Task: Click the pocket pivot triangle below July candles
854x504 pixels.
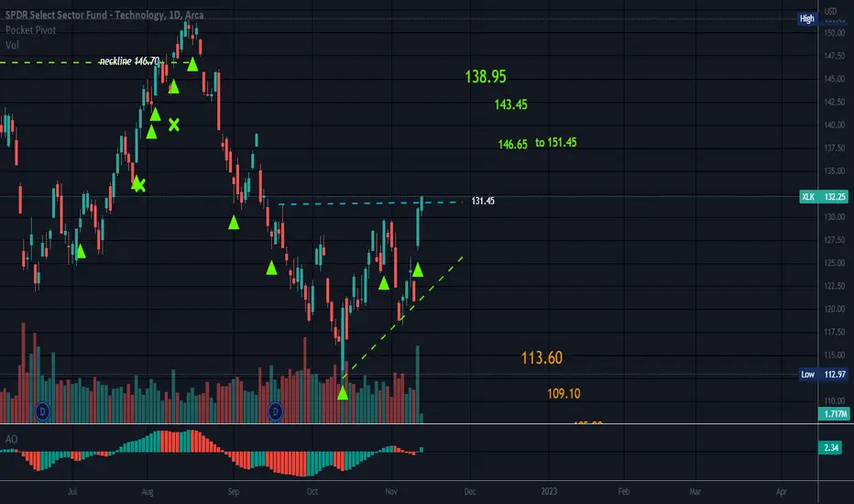Action: point(82,251)
